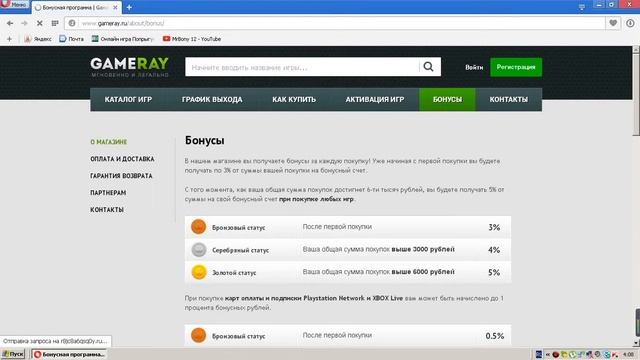Click the gold status medal icon
The image size is (640, 360).
point(199,272)
